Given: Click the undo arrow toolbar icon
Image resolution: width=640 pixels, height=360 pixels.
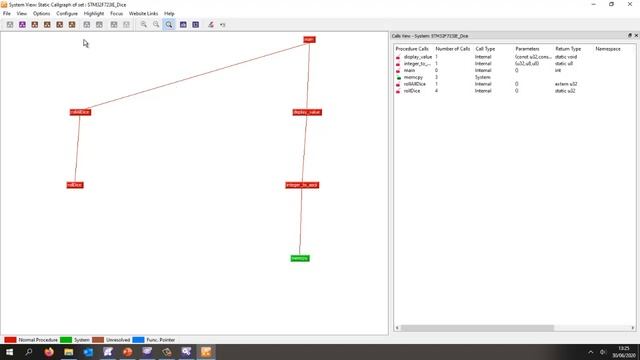Looking at the screenshot, I should tap(223, 24).
